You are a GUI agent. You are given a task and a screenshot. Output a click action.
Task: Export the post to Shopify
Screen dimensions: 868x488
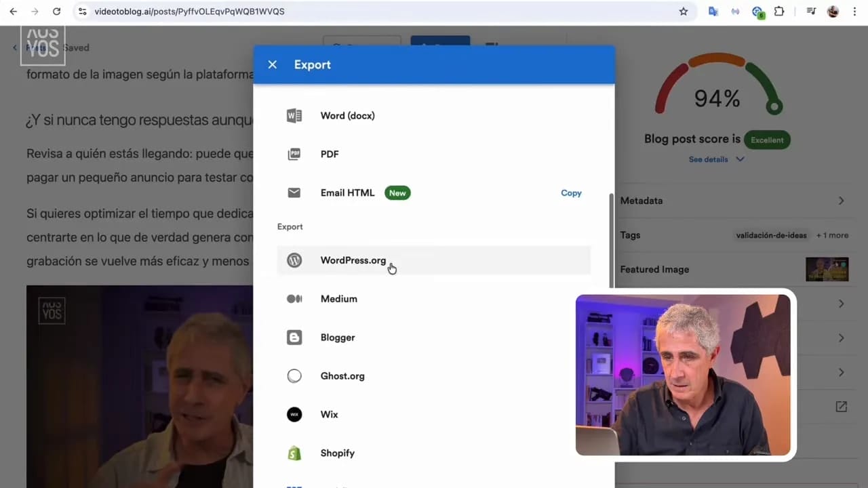point(434,453)
